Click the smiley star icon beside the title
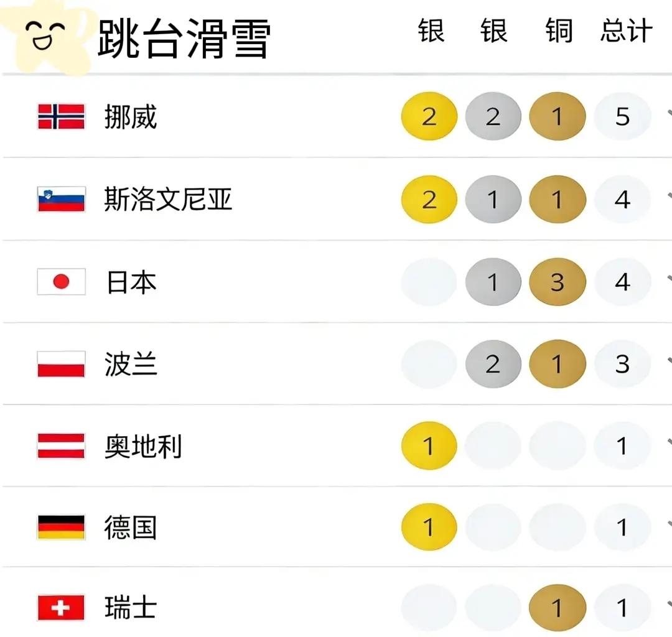The height and width of the screenshot is (637, 672). click(x=47, y=36)
